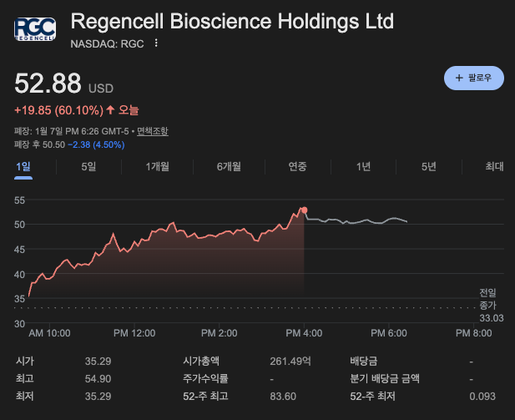
Task: Switch to the 1년 chart range
Action: [364, 167]
